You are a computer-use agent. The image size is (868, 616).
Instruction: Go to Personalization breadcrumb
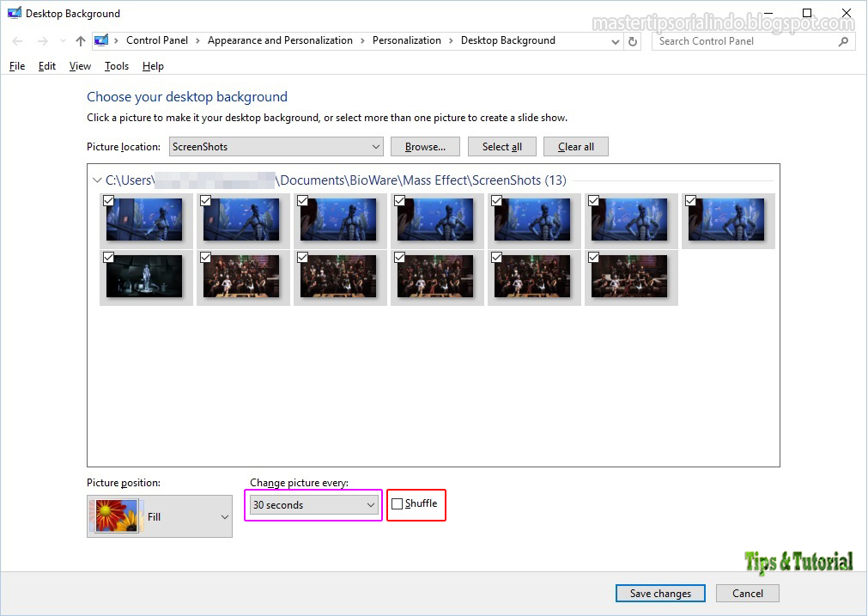[407, 40]
